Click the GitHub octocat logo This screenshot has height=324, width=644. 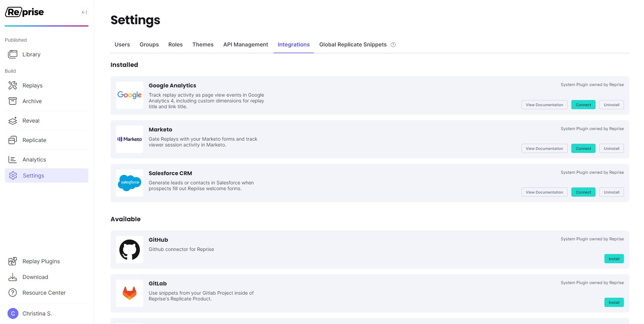[x=130, y=250]
